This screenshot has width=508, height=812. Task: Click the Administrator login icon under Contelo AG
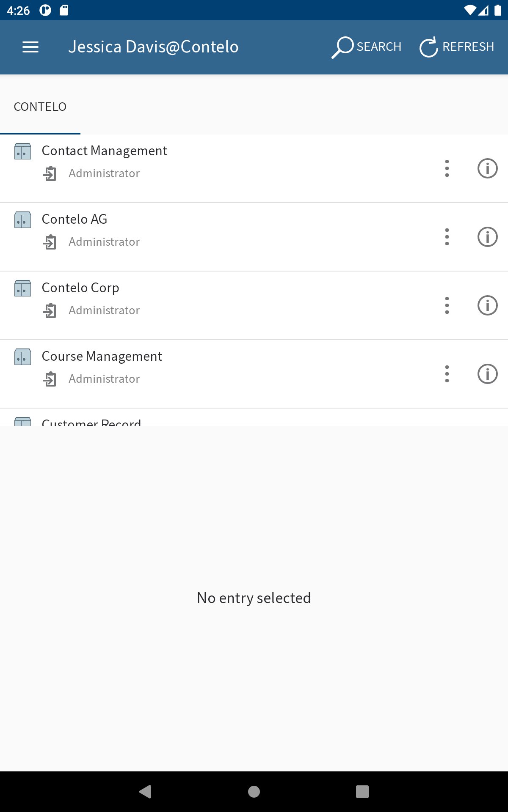pos(50,242)
